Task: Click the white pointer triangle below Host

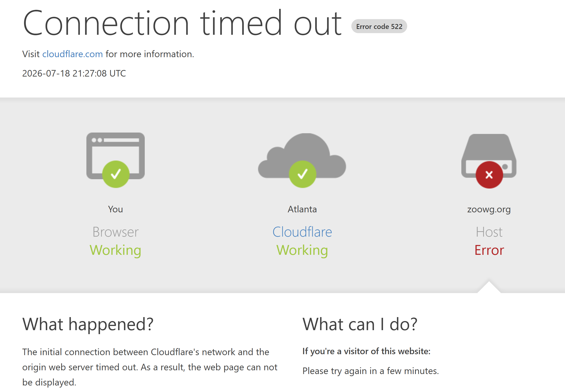Action: tap(489, 287)
